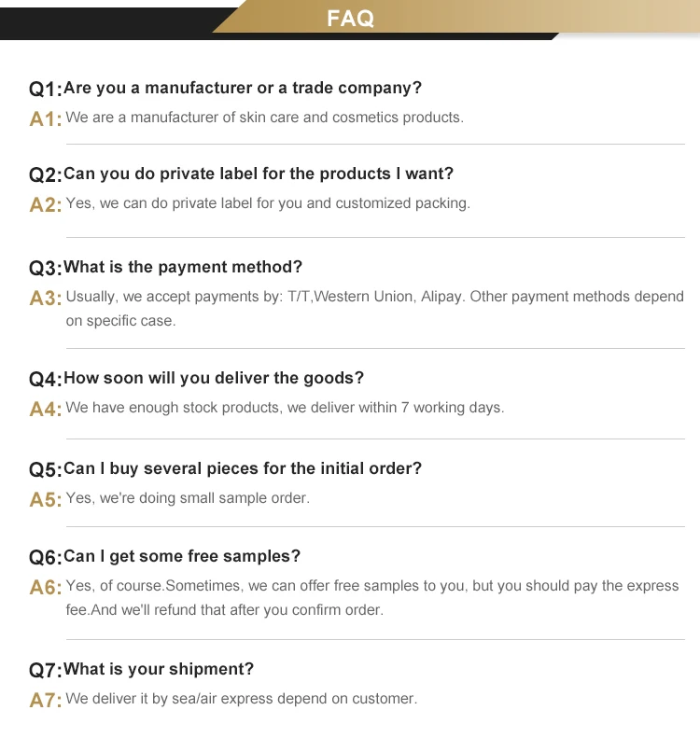Screen dimensions: 700x752
Task: Click the black Q7: label
Action: coord(46,671)
